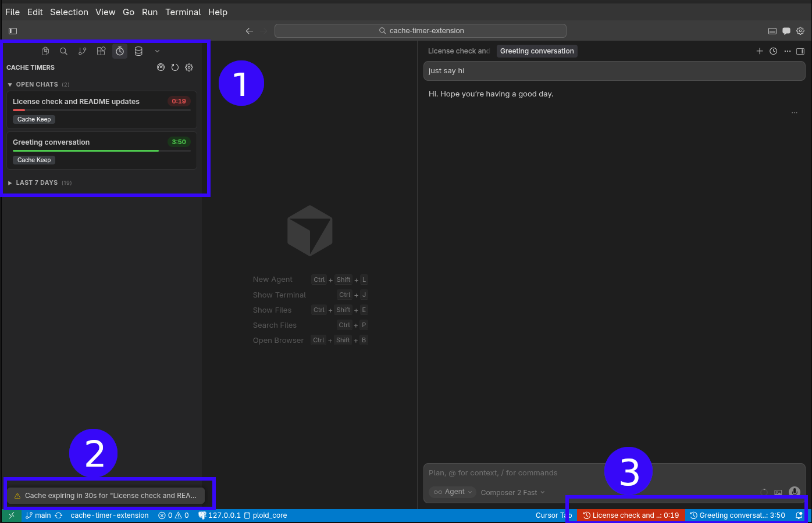Open License check and README updates chat card
Image resolution: width=812 pixels, height=523 pixels.
(102, 110)
